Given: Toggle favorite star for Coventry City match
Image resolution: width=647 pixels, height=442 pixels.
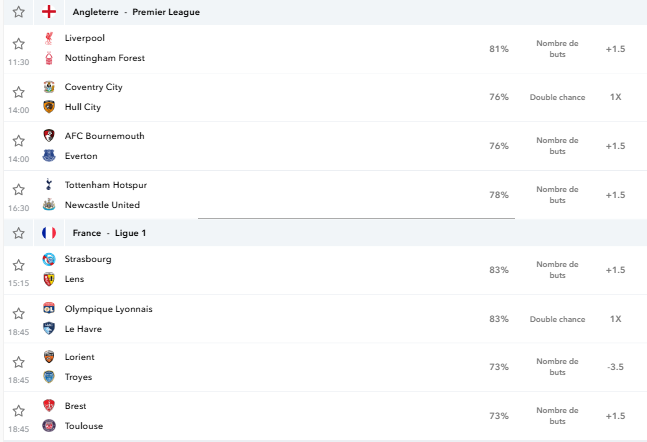Looking at the screenshot, I should click(x=18, y=92).
